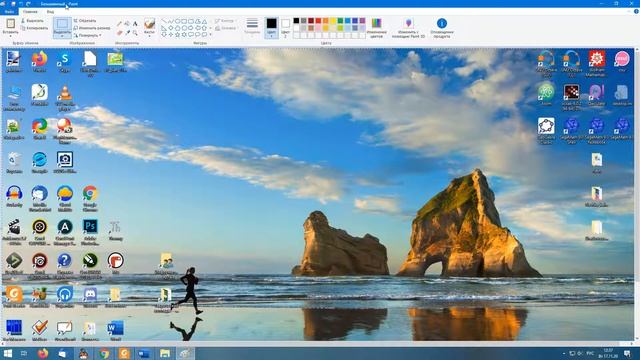Viewport: 640px width, 360px height.
Task: Open File Explorer from the taskbar
Action: coord(165,353)
